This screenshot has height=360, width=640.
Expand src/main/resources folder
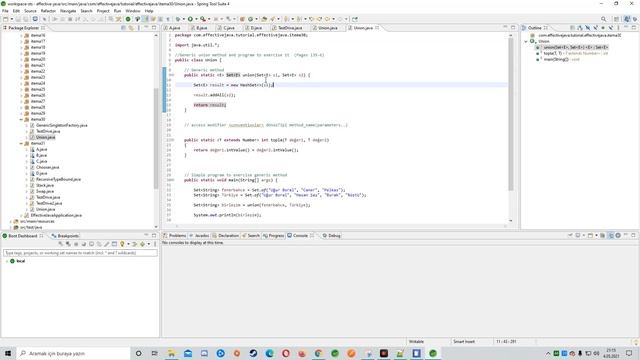(x=11, y=221)
